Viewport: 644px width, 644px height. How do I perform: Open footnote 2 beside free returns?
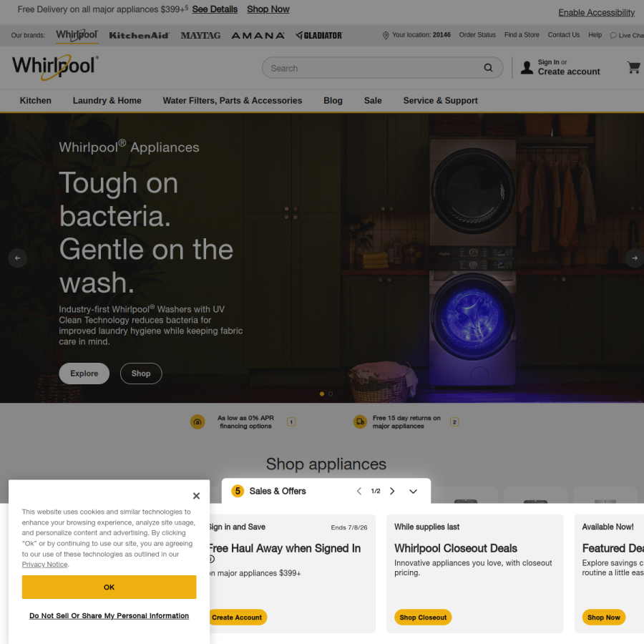(x=454, y=421)
